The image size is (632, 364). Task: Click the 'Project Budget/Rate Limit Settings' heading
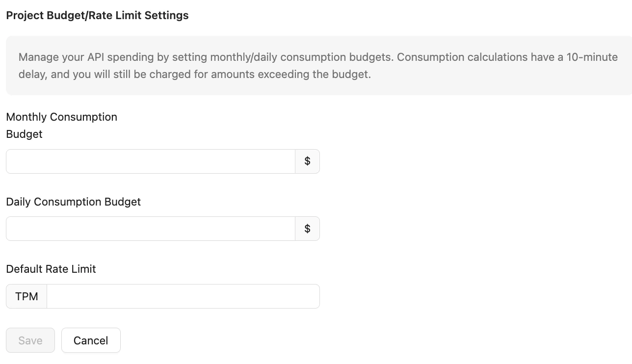click(x=97, y=15)
